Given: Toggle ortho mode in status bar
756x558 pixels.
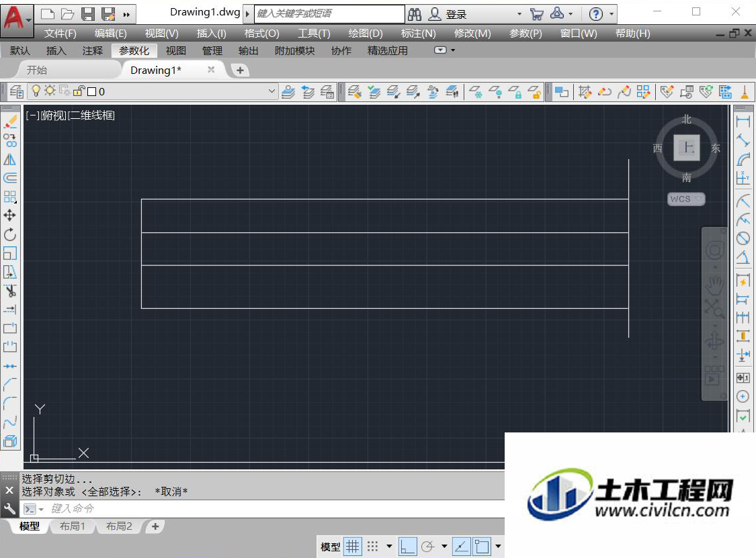Looking at the screenshot, I should pyautogui.click(x=408, y=547).
